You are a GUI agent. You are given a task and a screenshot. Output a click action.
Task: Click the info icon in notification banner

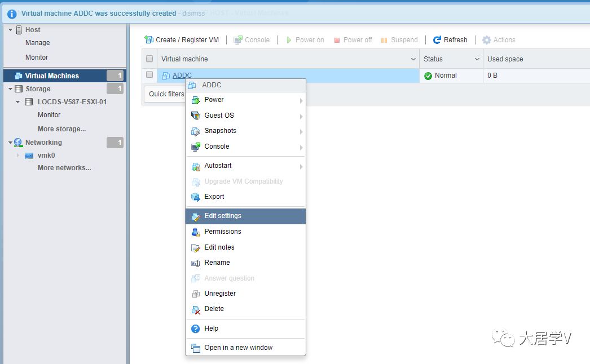tap(12, 14)
